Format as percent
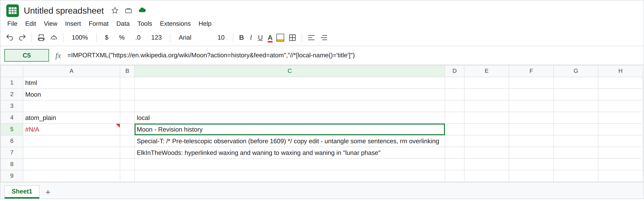This screenshot has width=644, height=201. tap(122, 38)
